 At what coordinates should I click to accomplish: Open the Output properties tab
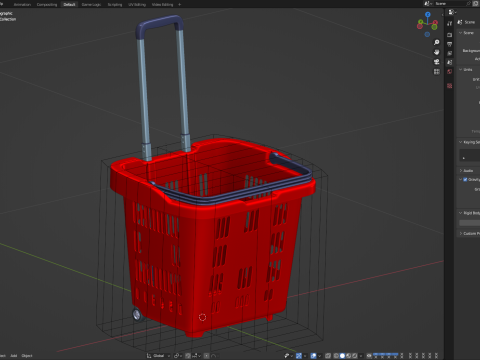[449, 44]
